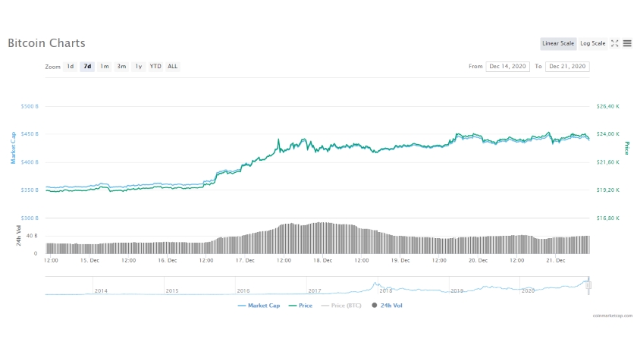
Task: Click the coinmarketcap.com credit link
Action: 612,315
